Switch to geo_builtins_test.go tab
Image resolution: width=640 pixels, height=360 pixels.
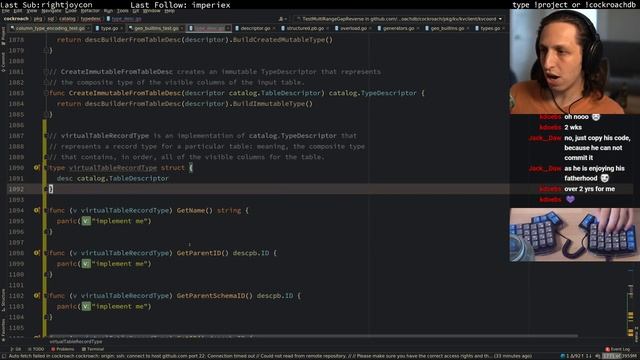[x=156, y=28]
